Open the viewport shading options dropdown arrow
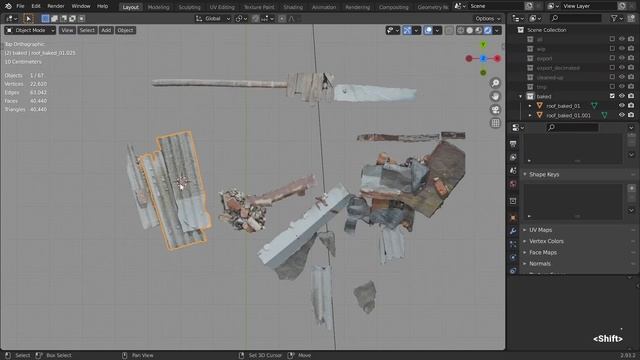The width and height of the screenshot is (640, 360). 497,30
